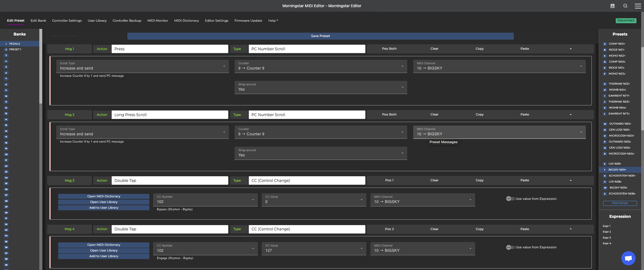Switch to Controller Settings tab
Screen dimensions: 644x270
tap(67, 21)
